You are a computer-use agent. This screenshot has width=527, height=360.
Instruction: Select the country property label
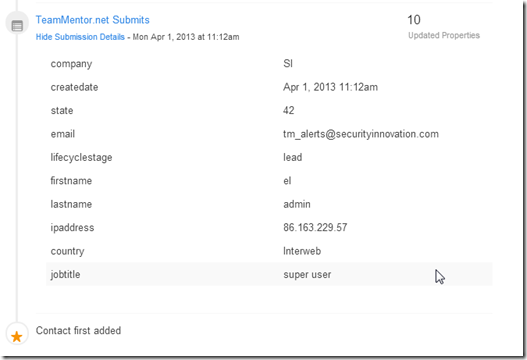coord(67,251)
